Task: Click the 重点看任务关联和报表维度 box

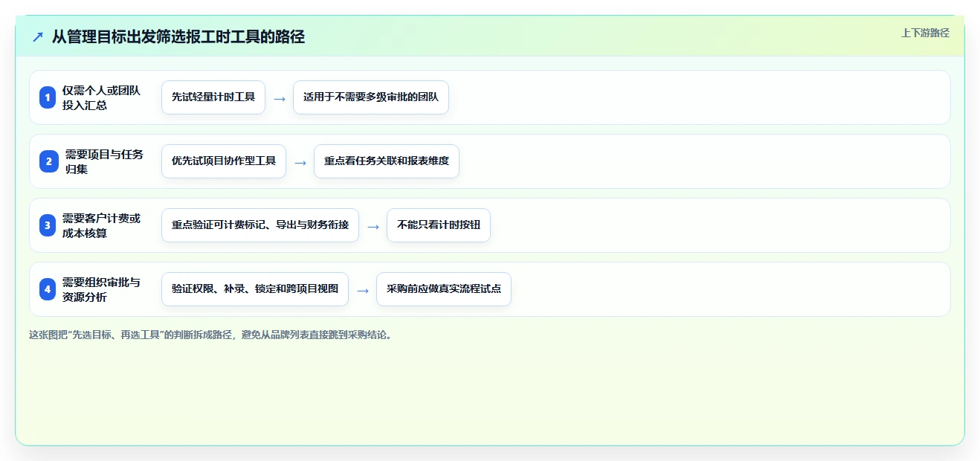Action: [387, 161]
